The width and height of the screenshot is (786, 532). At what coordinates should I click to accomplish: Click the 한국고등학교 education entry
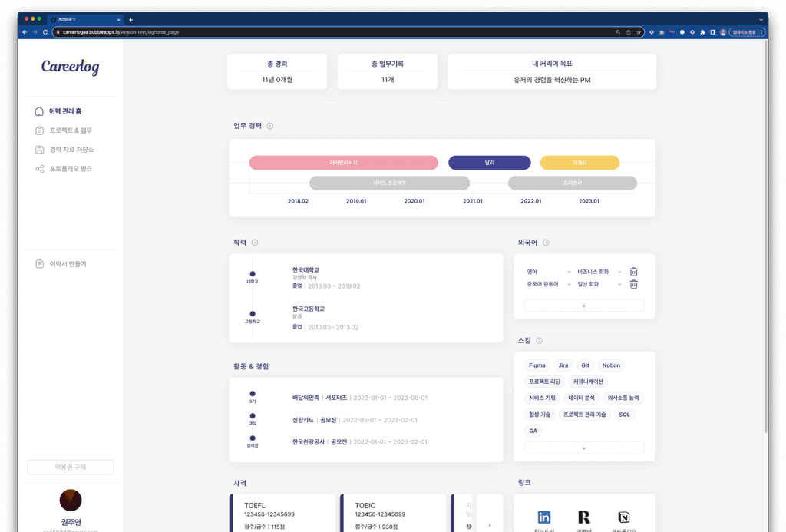click(325, 318)
